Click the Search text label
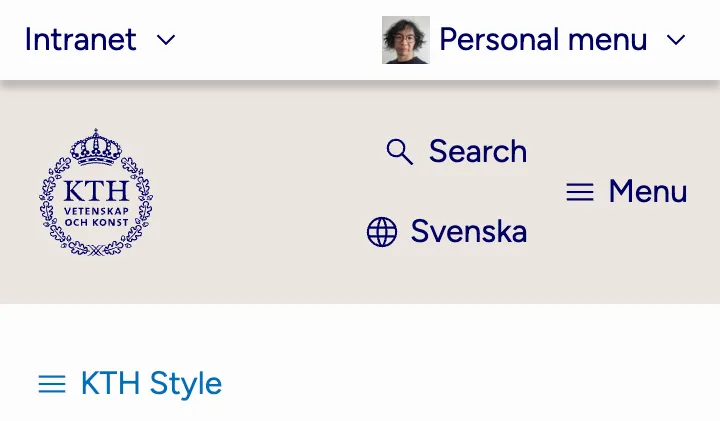Image resolution: width=720 pixels, height=421 pixels. [x=477, y=152]
